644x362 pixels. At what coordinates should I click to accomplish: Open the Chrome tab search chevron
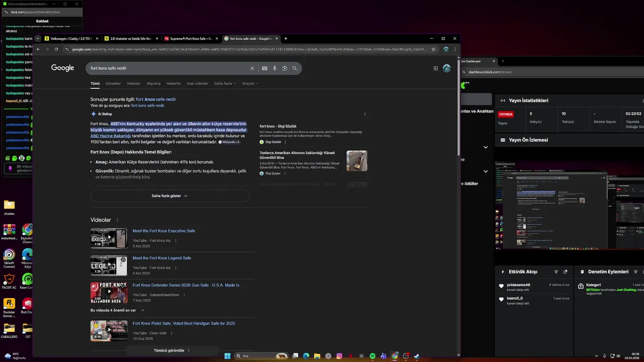point(38,39)
